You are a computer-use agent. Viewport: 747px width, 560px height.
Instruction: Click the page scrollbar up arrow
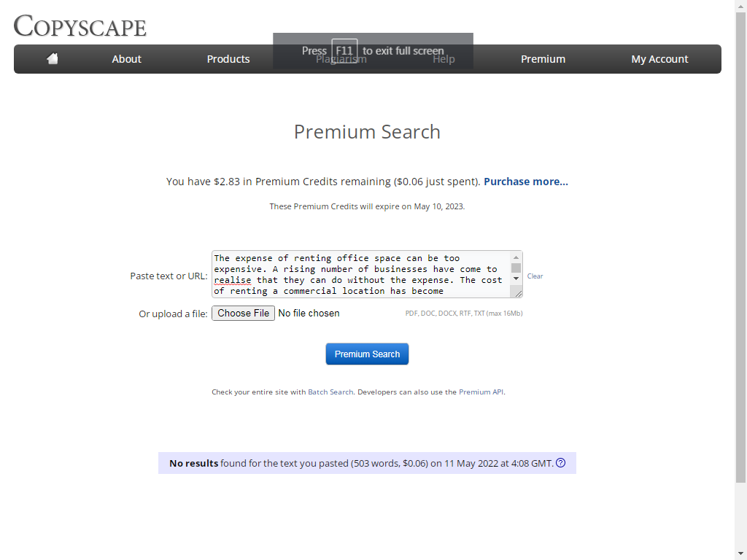click(741, 6)
